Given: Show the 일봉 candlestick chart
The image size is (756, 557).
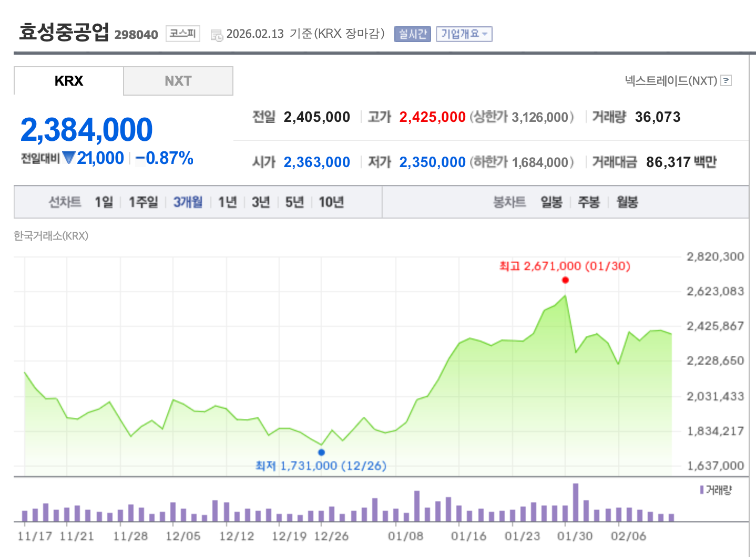Looking at the screenshot, I should point(551,202).
